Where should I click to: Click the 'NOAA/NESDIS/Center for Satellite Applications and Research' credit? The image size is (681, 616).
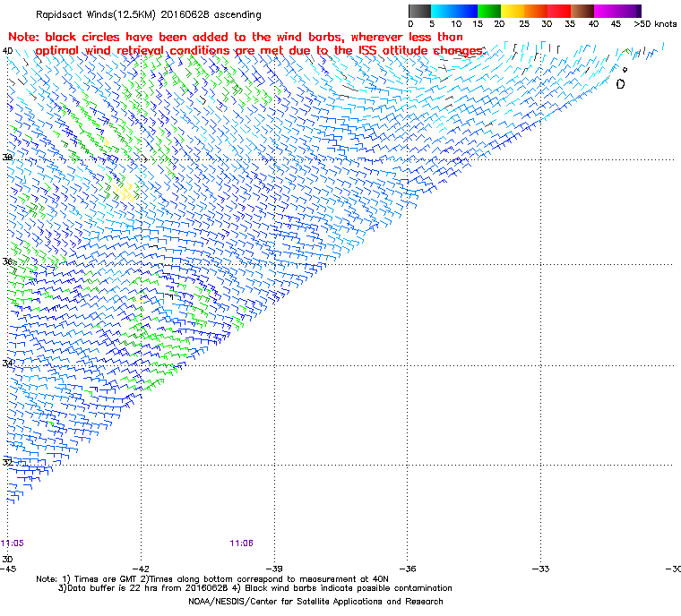coord(315,602)
